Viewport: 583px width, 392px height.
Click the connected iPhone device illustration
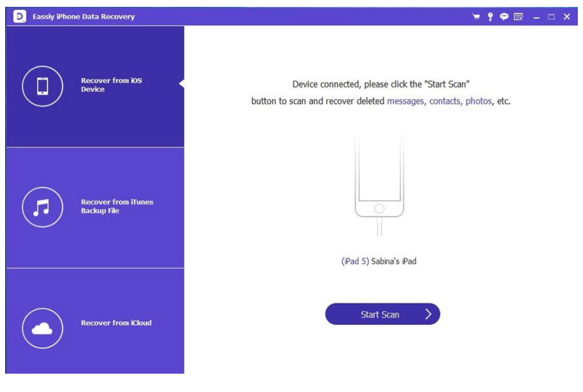click(x=379, y=184)
